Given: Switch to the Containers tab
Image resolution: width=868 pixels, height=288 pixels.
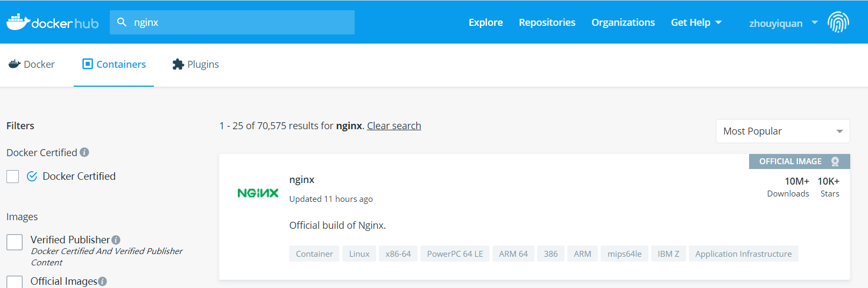Looking at the screenshot, I should click(x=114, y=65).
